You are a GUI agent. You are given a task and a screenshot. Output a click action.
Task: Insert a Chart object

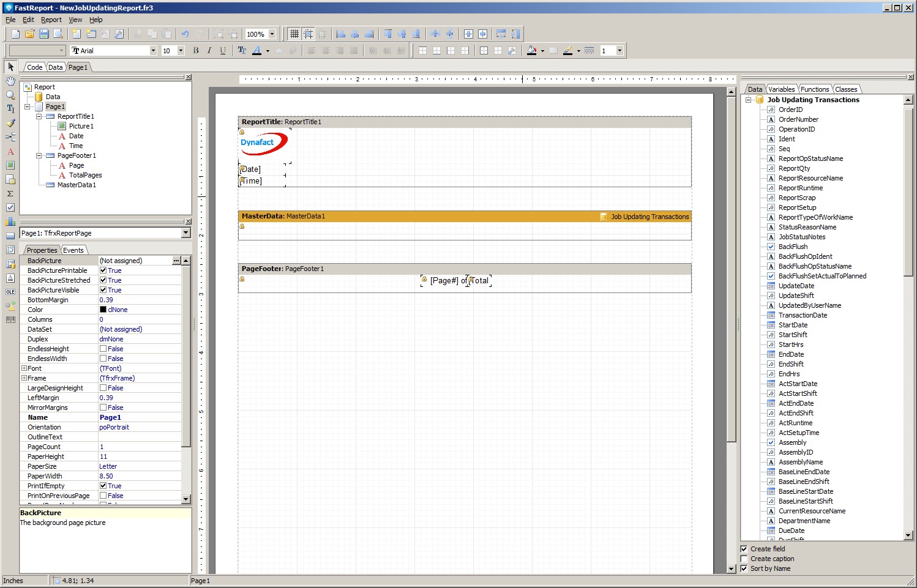click(10, 221)
